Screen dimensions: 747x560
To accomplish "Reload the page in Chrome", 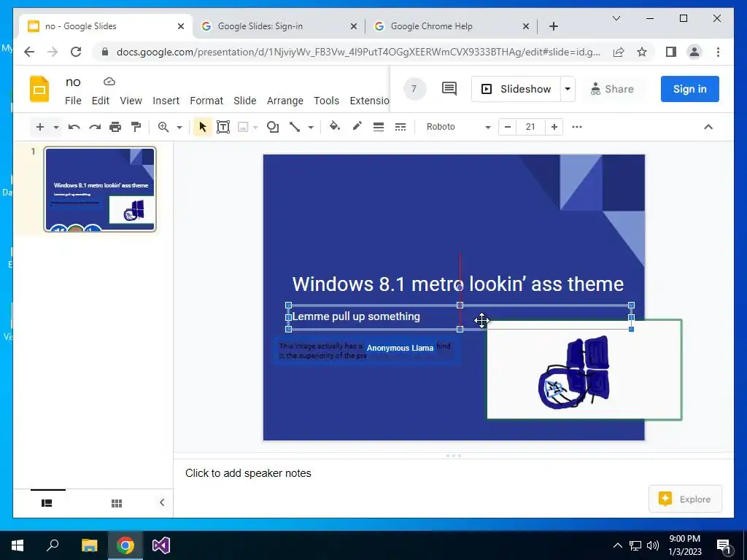I will click(76, 52).
